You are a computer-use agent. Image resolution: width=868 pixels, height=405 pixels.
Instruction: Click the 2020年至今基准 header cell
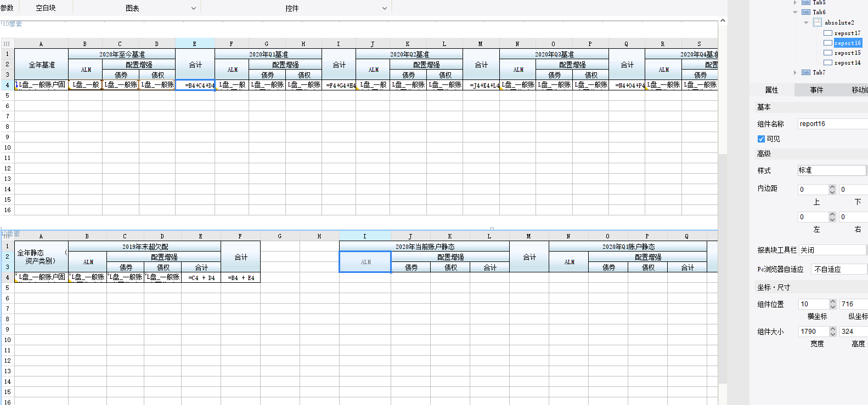(x=122, y=54)
